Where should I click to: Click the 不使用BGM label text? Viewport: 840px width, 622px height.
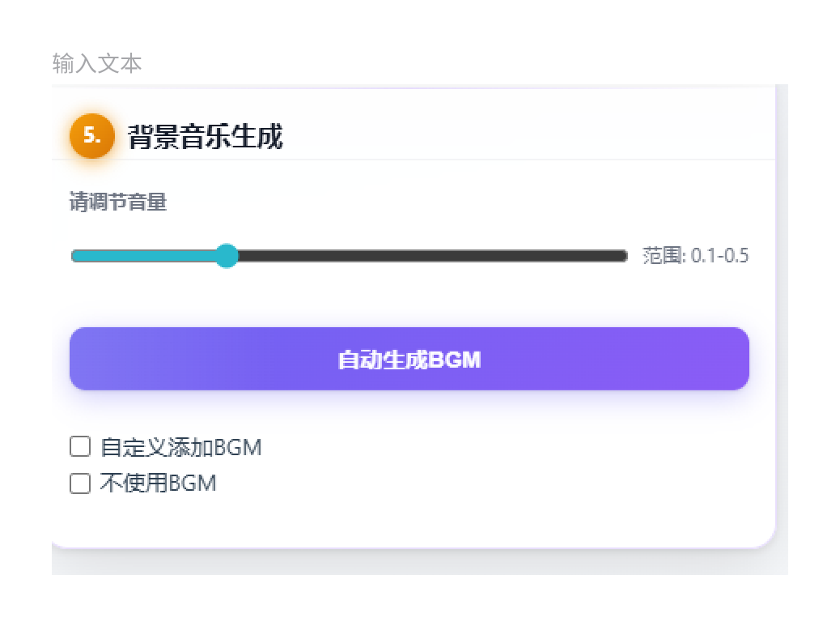[158, 484]
